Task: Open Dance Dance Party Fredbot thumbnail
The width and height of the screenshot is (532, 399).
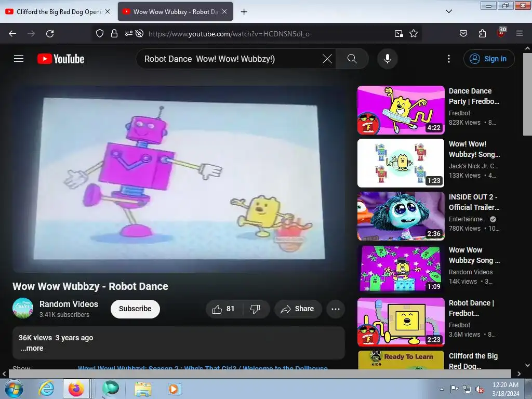Action: [x=401, y=110]
